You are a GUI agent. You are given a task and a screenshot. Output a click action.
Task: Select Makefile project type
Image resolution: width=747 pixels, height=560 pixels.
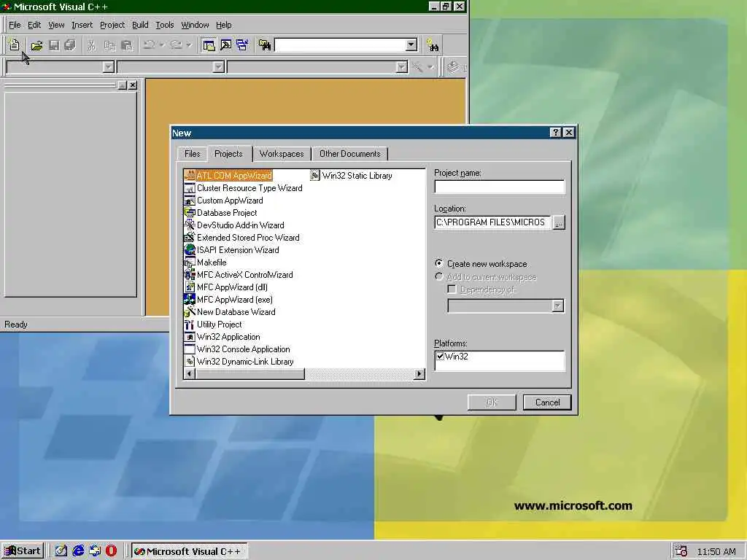coord(205,262)
